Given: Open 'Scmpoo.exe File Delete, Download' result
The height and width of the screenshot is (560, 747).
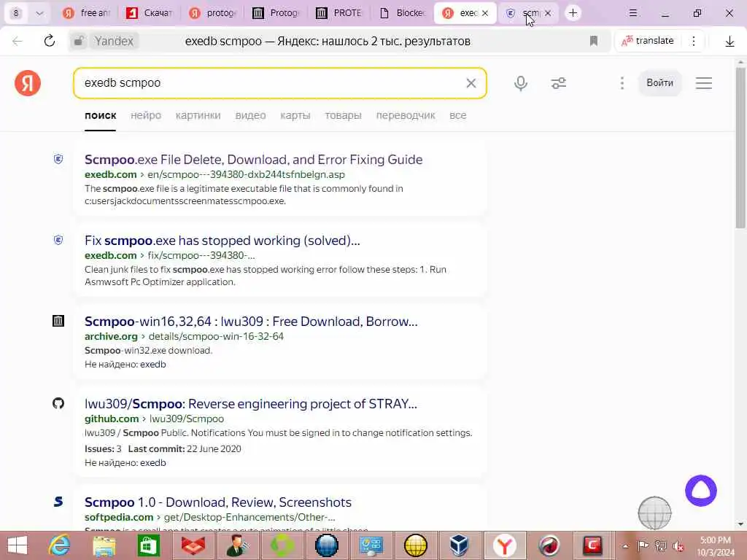Looking at the screenshot, I should coord(253,160).
